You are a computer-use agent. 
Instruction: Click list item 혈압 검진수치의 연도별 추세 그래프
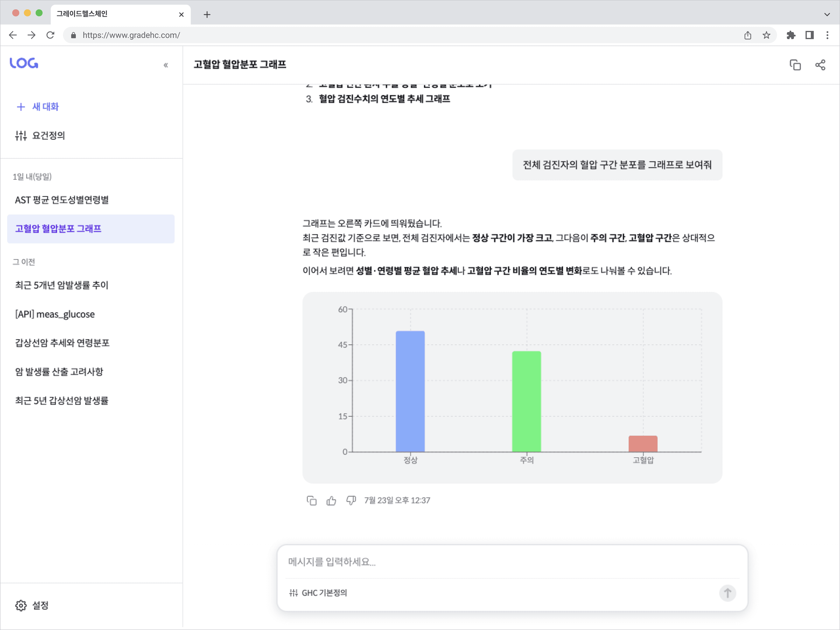click(x=384, y=99)
